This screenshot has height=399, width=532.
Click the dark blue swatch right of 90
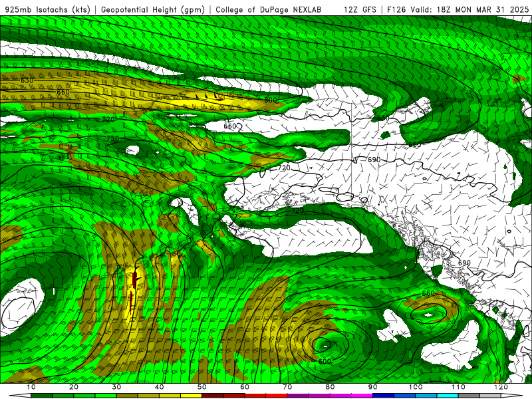384,396
